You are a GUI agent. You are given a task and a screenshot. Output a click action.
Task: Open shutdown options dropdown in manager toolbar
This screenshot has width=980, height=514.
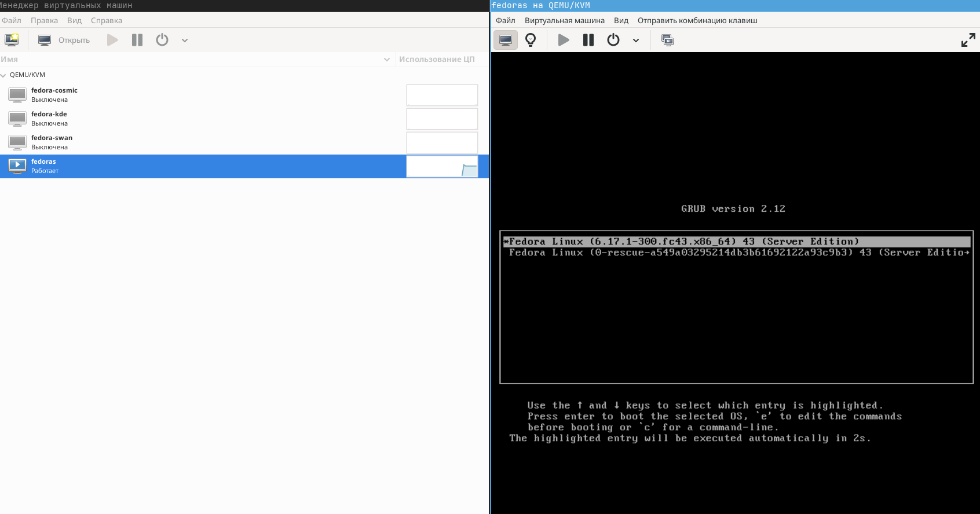pos(185,41)
